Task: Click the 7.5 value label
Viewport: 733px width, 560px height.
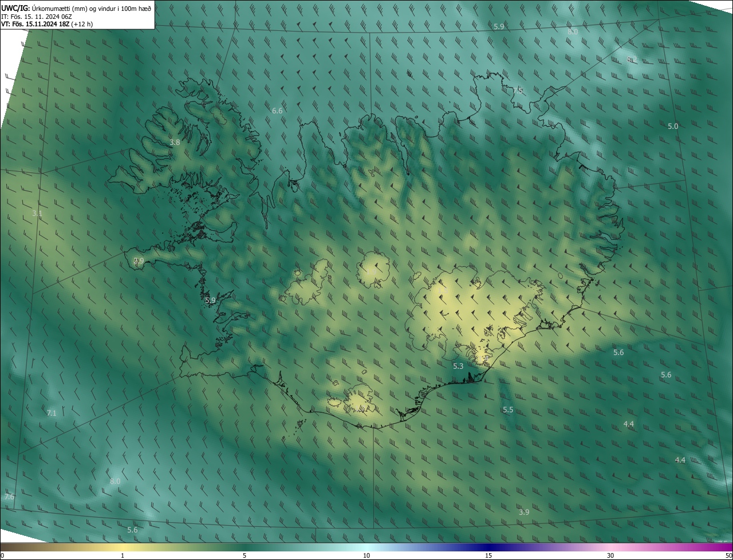Action: 518,90
